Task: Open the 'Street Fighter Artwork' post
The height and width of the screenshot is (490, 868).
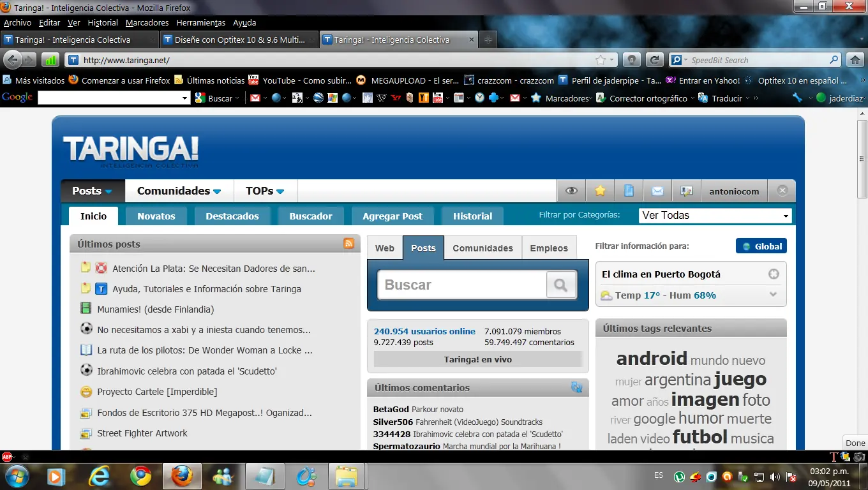Action: coord(142,433)
